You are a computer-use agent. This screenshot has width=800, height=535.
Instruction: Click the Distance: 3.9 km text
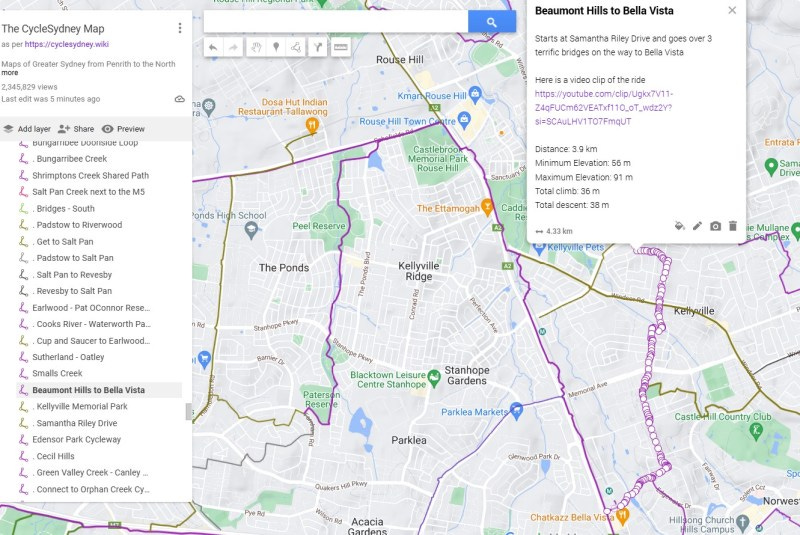click(566, 149)
